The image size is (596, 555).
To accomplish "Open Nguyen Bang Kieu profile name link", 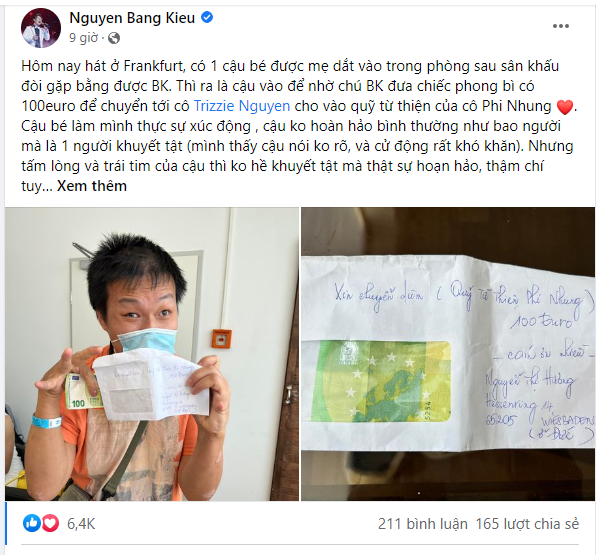I will [x=132, y=17].
